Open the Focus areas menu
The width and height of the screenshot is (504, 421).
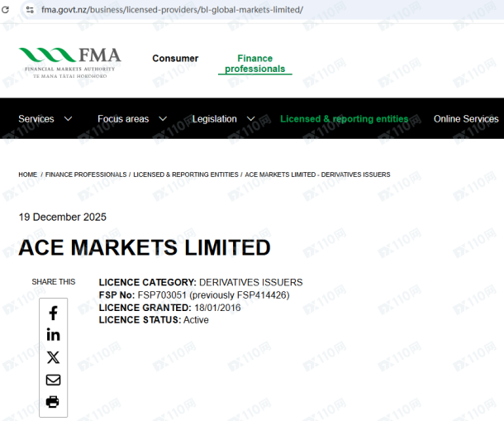click(x=123, y=119)
